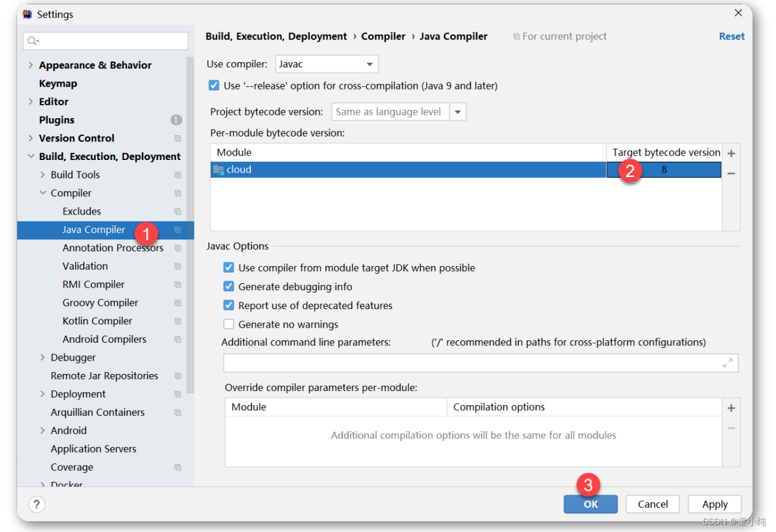
Task: Open the help question mark icon
Action: 37,504
